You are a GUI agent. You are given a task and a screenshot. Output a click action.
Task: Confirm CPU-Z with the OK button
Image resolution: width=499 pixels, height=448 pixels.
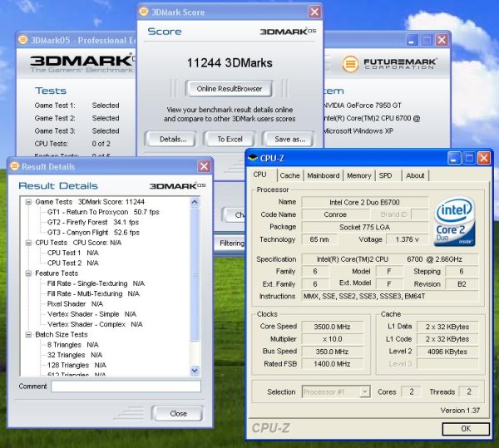466,429
